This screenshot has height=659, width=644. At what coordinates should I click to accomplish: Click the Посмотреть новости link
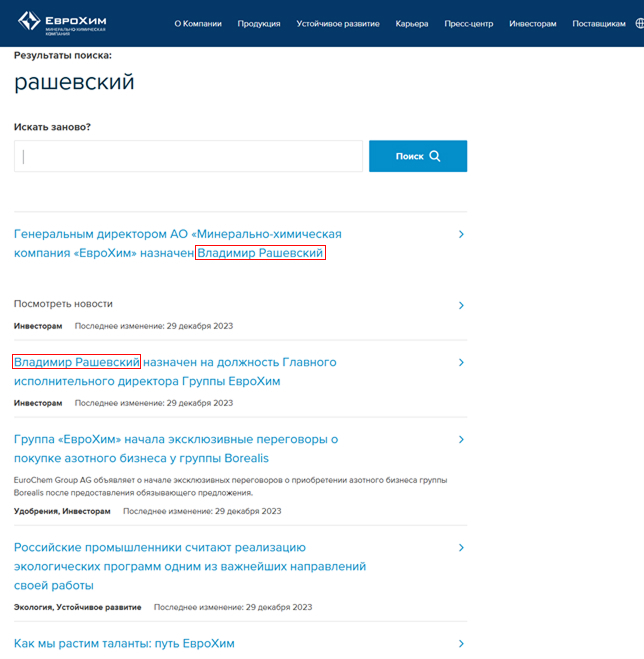click(63, 303)
